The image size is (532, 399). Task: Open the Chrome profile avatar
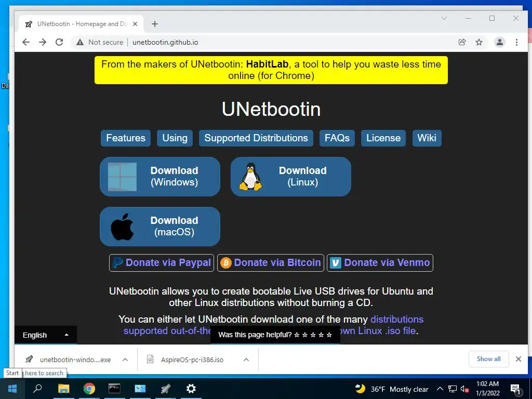coord(499,42)
